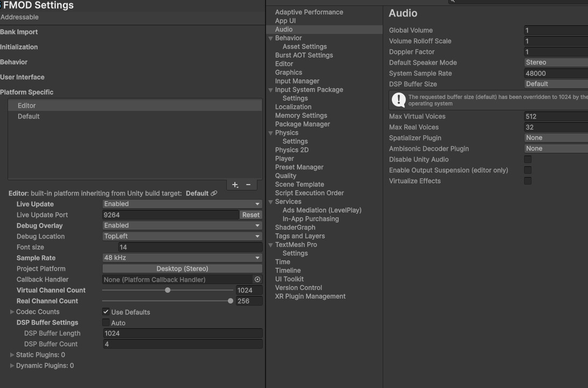
Task: Reset the Live Update Port
Action: pyautogui.click(x=250, y=215)
